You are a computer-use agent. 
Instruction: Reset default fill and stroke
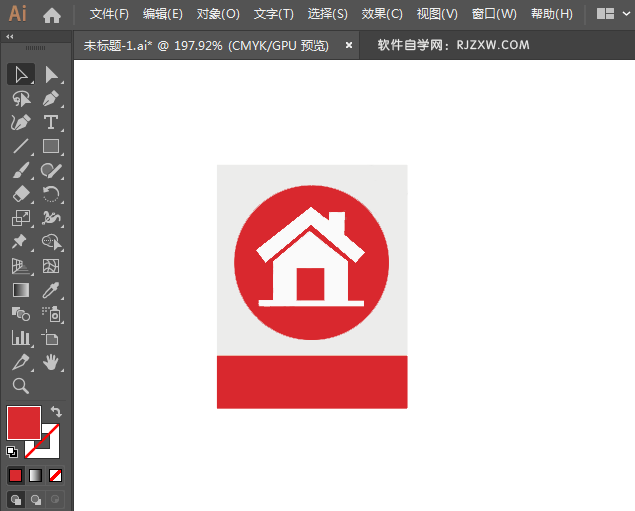(x=12, y=452)
